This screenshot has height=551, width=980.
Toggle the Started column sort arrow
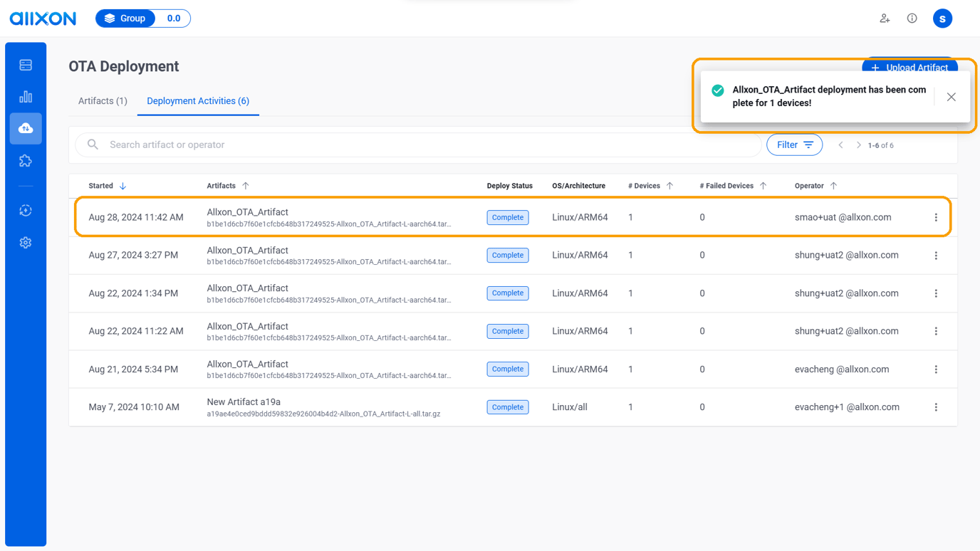(x=123, y=185)
